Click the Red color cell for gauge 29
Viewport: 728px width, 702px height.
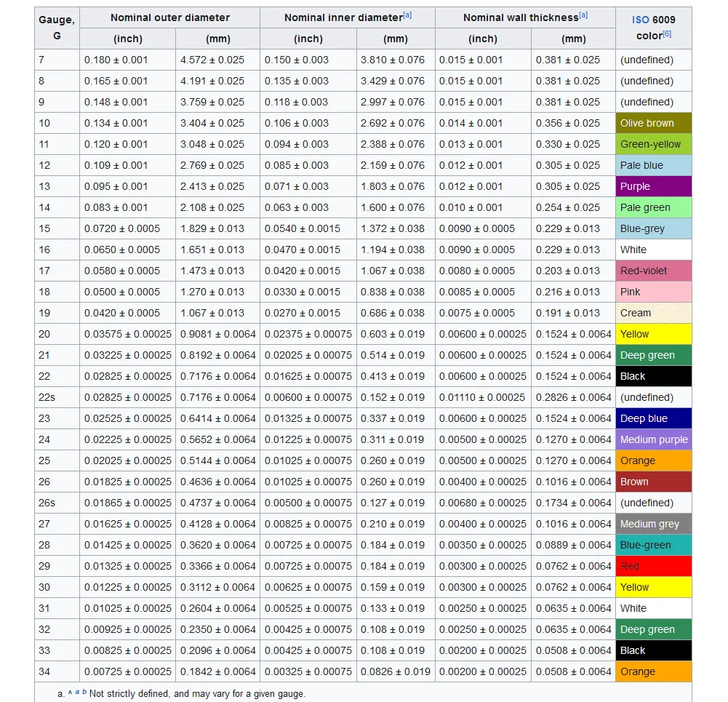[x=654, y=566]
